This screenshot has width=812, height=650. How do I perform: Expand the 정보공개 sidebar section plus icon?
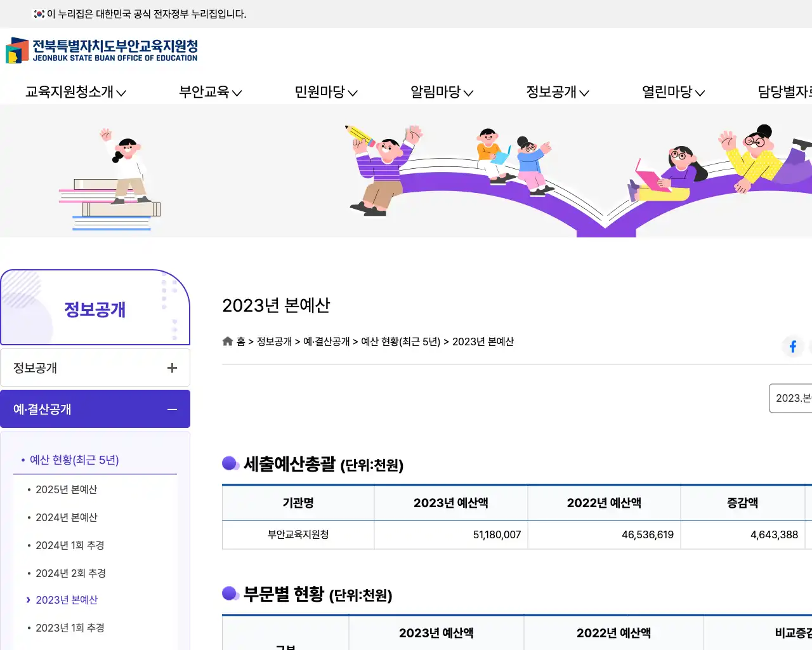pos(172,368)
